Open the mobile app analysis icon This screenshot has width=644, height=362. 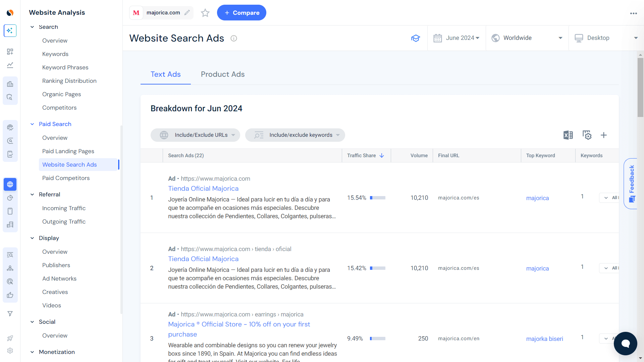tap(10, 211)
